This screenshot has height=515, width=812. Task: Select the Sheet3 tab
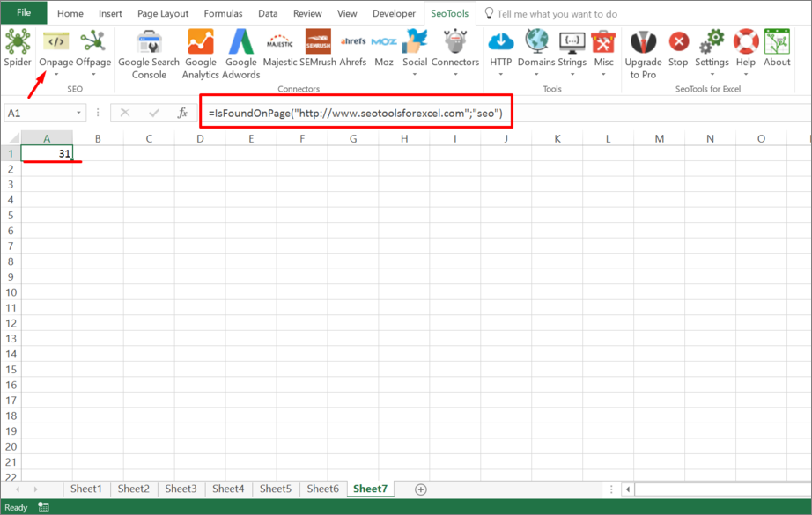click(x=181, y=489)
